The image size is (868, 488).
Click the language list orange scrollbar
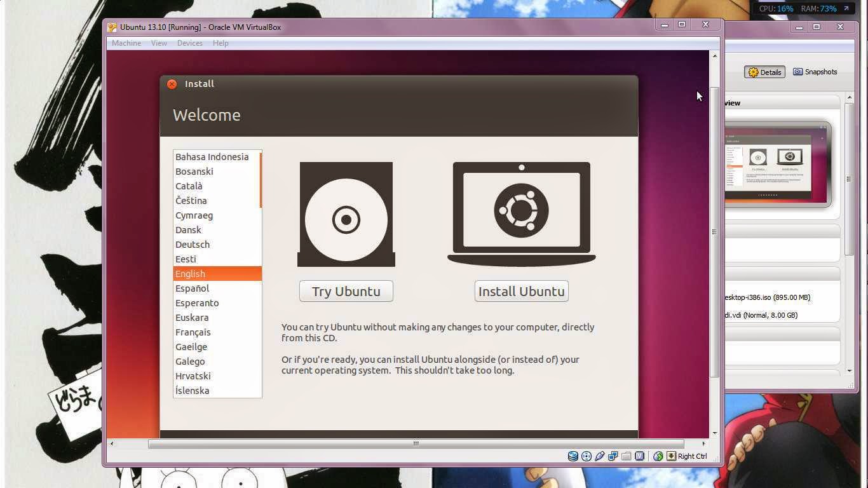tap(261, 180)
